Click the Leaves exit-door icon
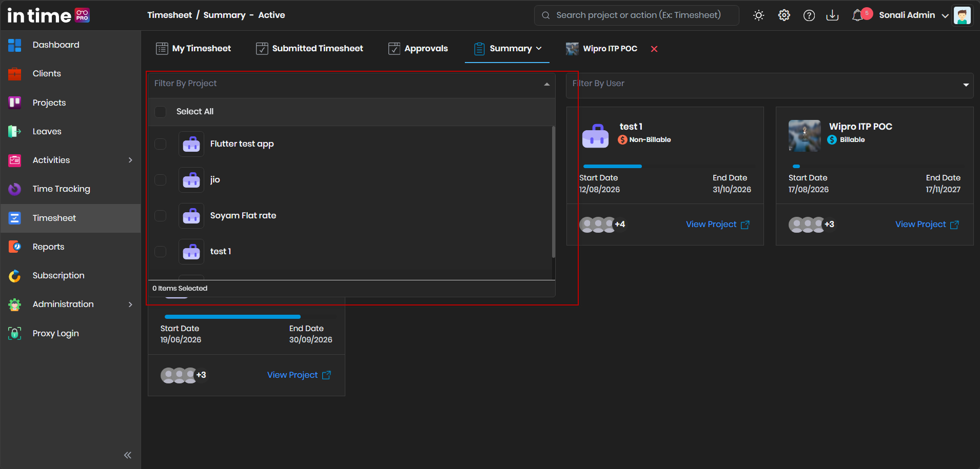Viewport: 980px width, 469px height. point(15,131)
